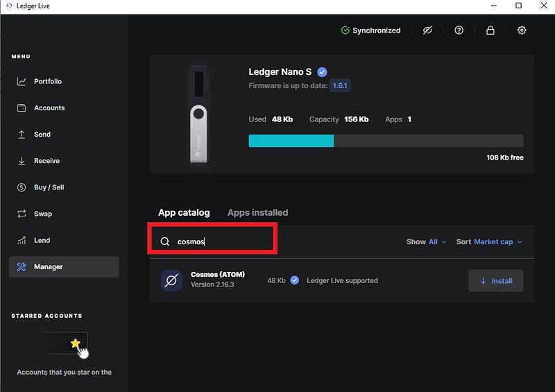The height and width of the screenshot is (392, 555).
Task: Maximize the Ledger Live window
Action: pos(518,6)
